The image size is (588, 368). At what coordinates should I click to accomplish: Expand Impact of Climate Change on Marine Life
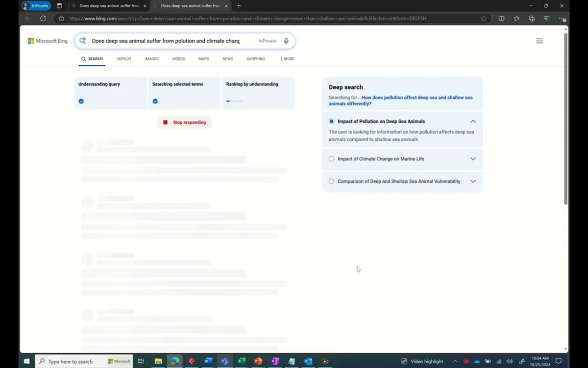pos(473,158)
